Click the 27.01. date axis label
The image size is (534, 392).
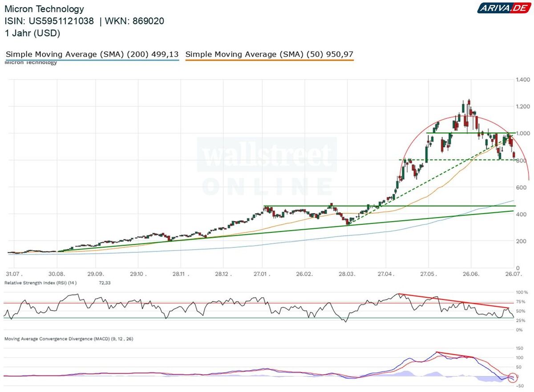click(262, 274)
